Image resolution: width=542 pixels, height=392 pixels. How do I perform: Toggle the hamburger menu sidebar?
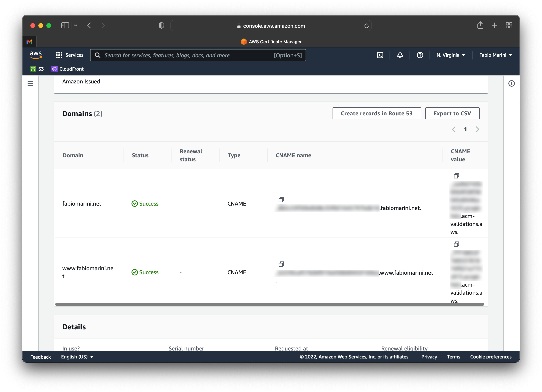pos(30,84)
